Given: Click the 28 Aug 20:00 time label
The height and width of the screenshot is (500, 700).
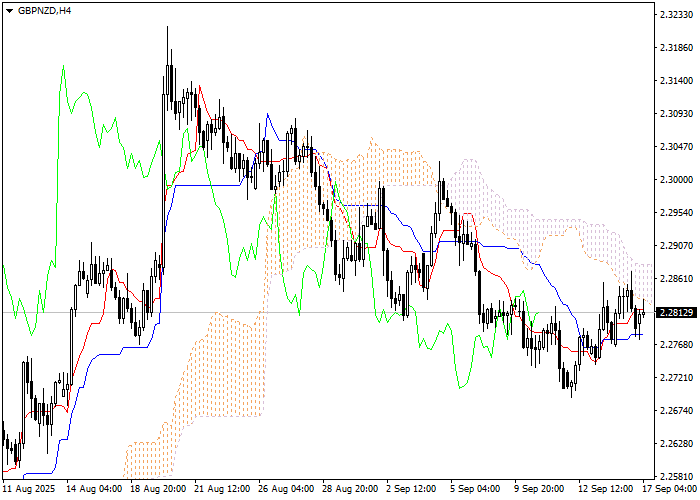Looking at the screenshot, I should coord(350,490).
